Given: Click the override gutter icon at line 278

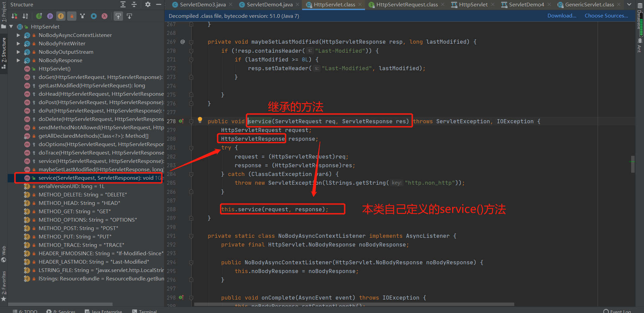Looking at the screenshot, I should [x=182, y=121].
